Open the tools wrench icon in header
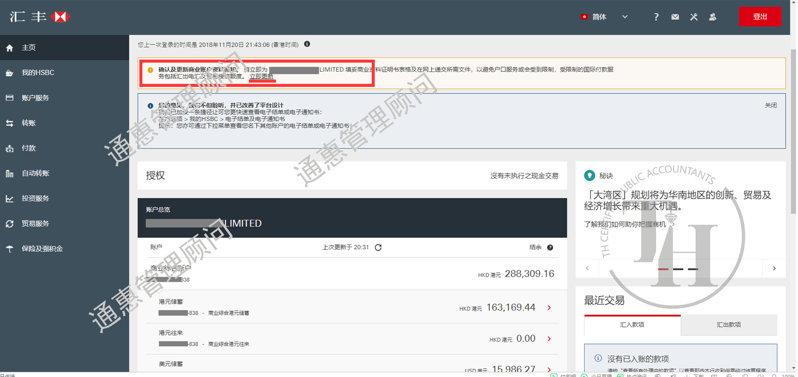The image size is (798, 377). pos(694,17)
